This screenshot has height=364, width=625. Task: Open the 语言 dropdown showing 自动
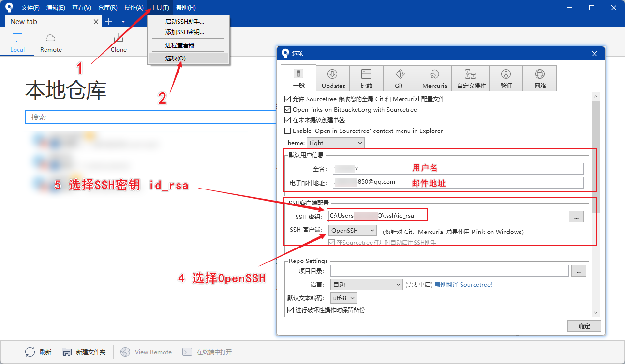[367, 284]
